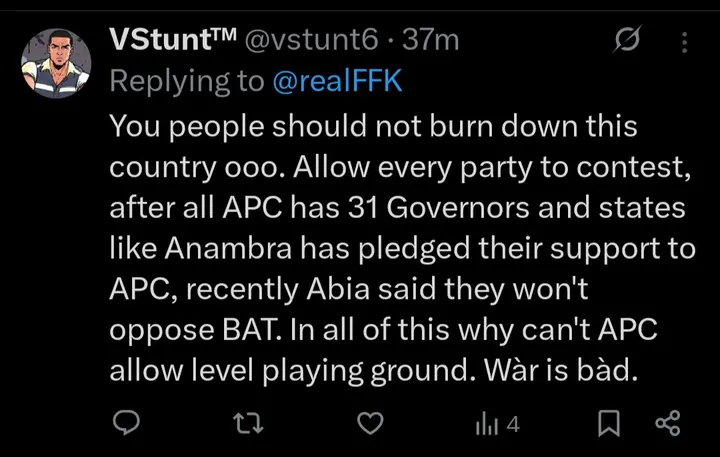720x457 pixels.
Task: Repost this tweet using the retweet icon
Action: pyautogui.click(x=247, y=425)
